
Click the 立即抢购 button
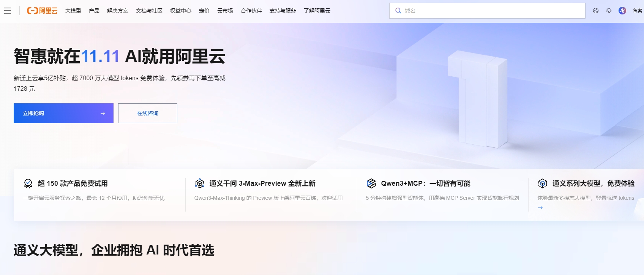pyautogui.click(x=63, y=113)
